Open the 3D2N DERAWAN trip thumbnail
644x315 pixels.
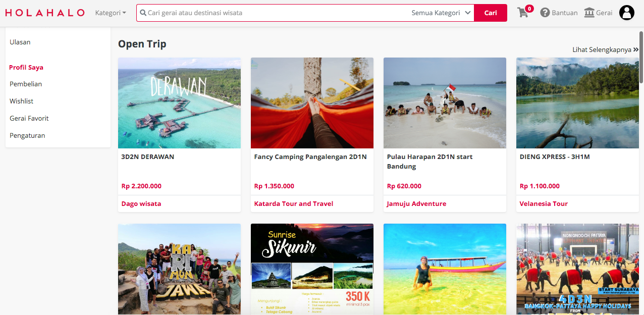coord(179,103)
